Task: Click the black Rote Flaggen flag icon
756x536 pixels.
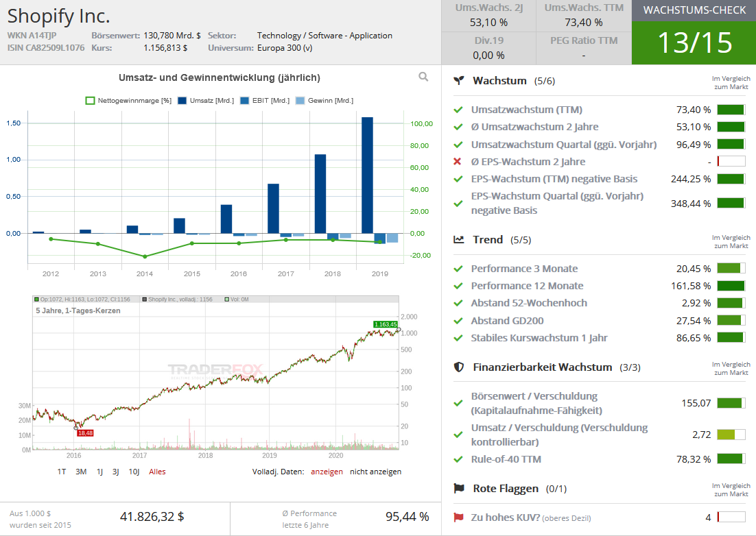Action: click(x=459, y=488)
